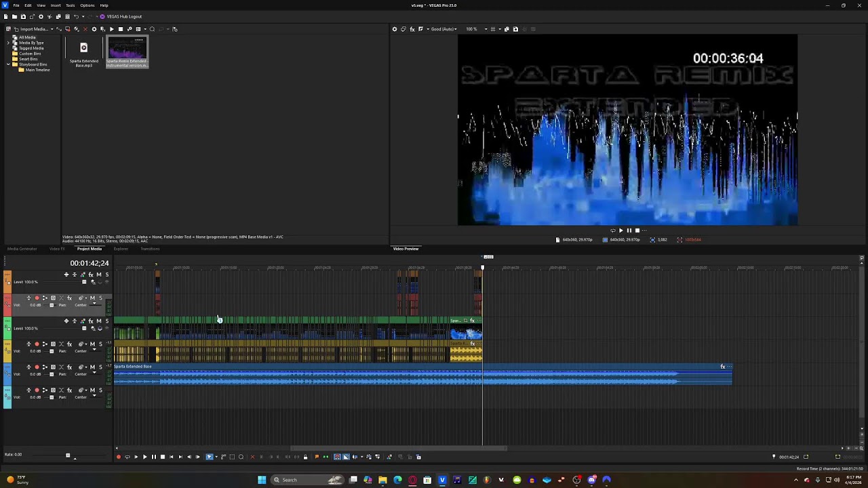Arm the yellow audio track for recording

[x=37, y=344]
